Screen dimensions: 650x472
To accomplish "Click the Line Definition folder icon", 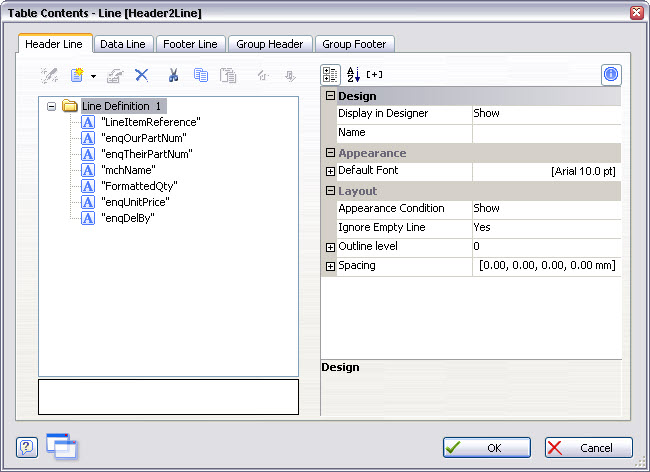I will (70, 106).
